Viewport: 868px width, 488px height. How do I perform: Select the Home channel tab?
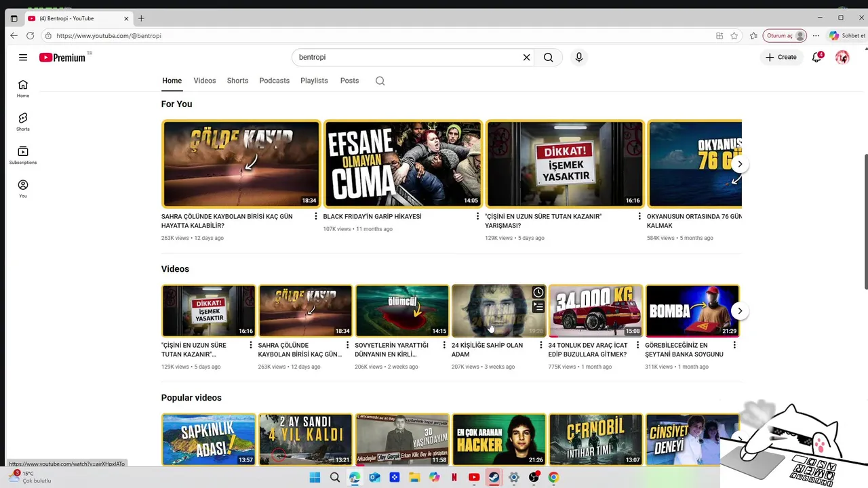pyautogui.click(x=172, y=81)
